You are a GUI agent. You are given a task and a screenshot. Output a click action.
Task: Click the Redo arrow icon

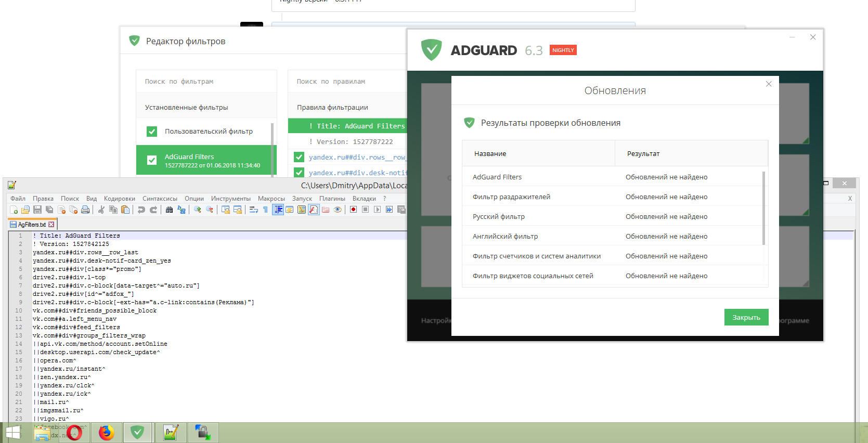153,210
